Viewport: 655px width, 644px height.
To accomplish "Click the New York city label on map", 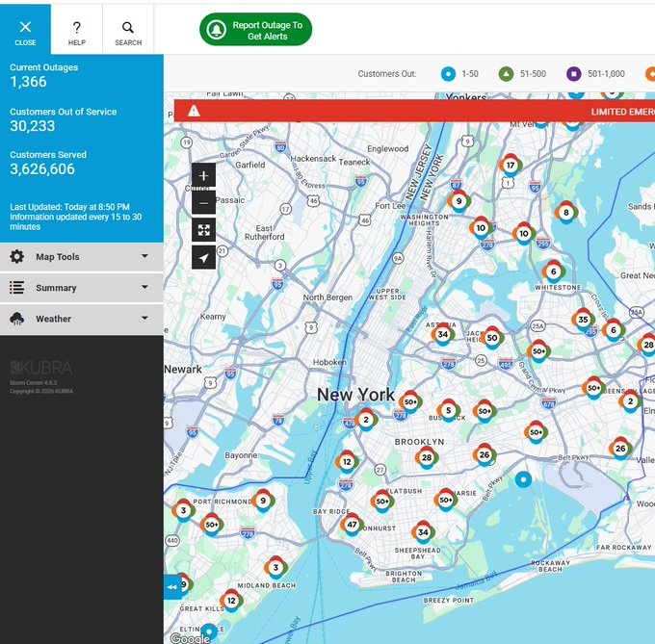I will point(355,395).
